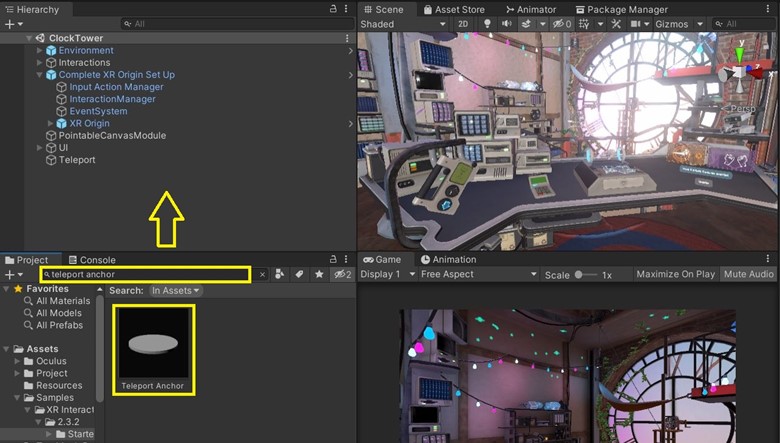This screenshot has height=443, width=780.
Task: Open the In Assets search scope dropdown
Action: (176, 290)
